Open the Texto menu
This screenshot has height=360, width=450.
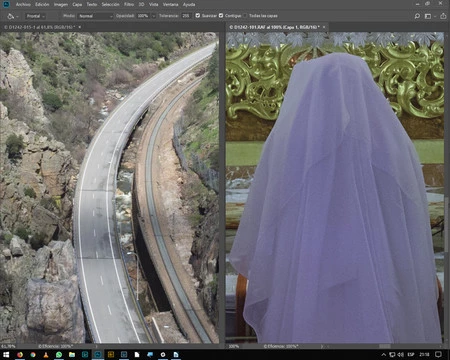click(92, 4)
